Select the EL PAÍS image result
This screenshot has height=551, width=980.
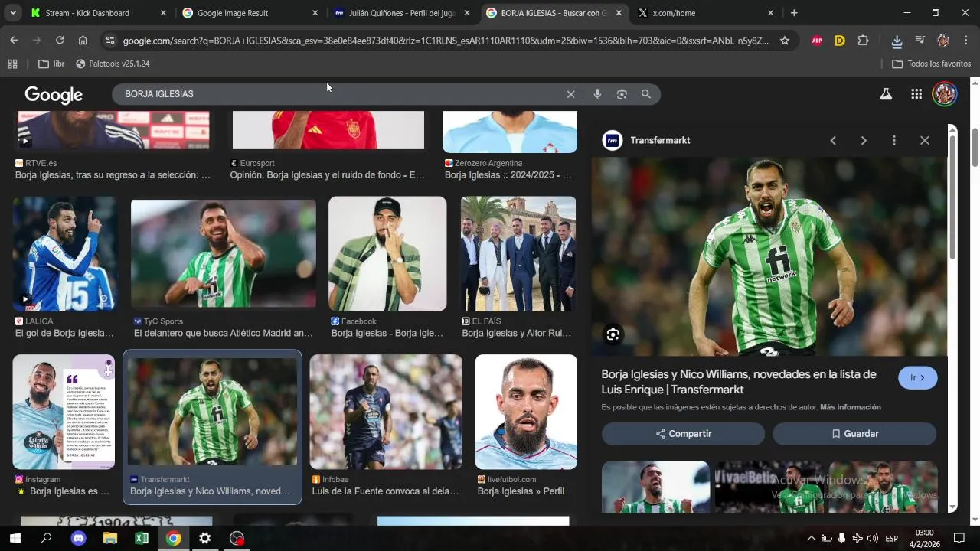518,254
